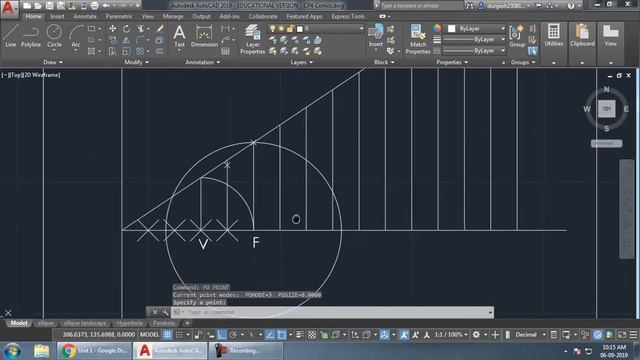Switch to the Parabola layout tab
The height and width of the screenshot is (360, 640).
(164, 323)
